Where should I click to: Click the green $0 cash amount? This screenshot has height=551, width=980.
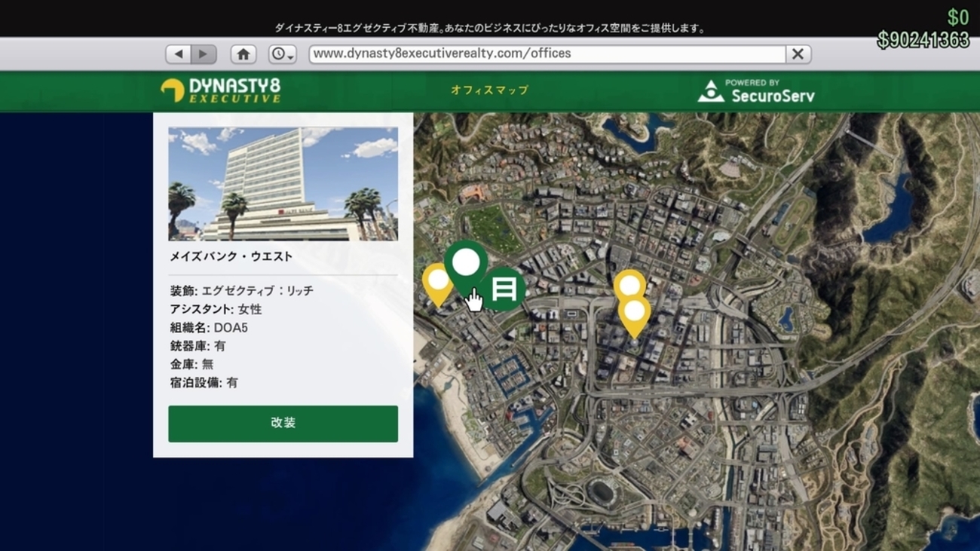(x=958, y=17)
